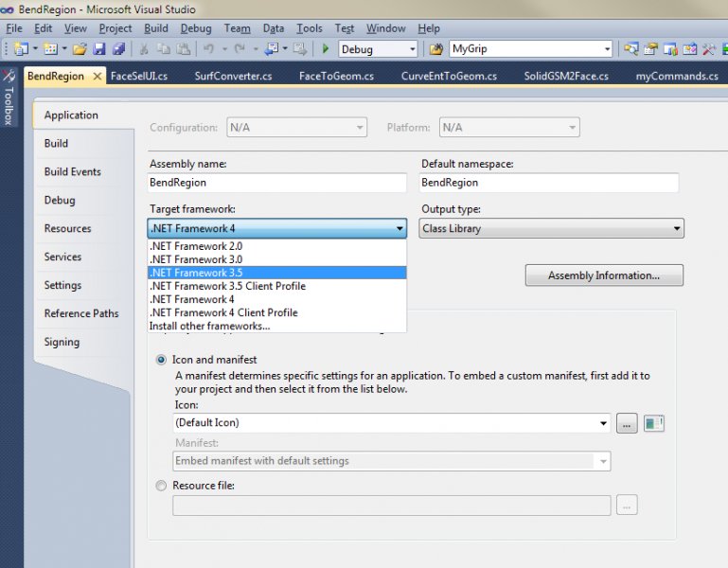Click the Save All toolbar icon

[118, 49]
